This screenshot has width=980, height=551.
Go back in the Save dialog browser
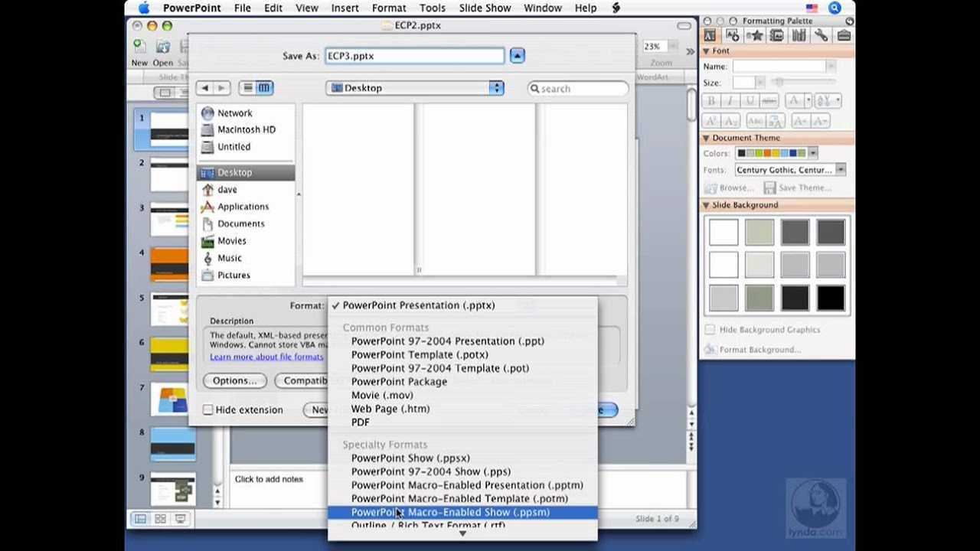tap(204, 88)
